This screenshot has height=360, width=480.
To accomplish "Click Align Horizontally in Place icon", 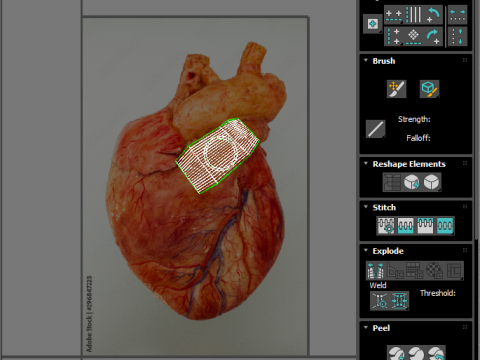I will click(x=394, y=15).
